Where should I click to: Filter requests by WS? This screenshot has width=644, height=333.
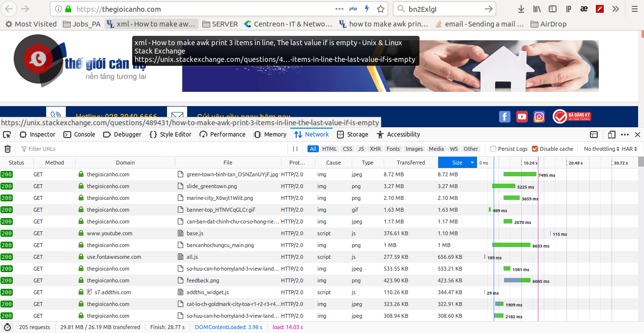(454, 149)
